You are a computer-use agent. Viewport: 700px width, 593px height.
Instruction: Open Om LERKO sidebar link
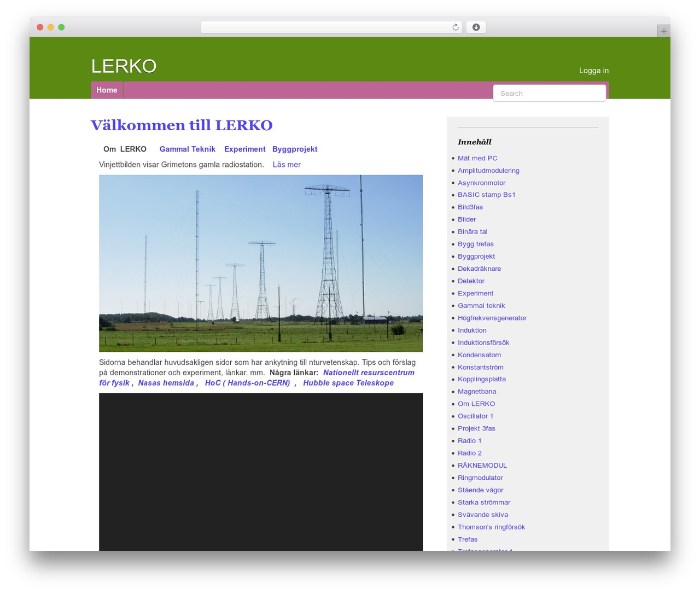click(476, 404)
